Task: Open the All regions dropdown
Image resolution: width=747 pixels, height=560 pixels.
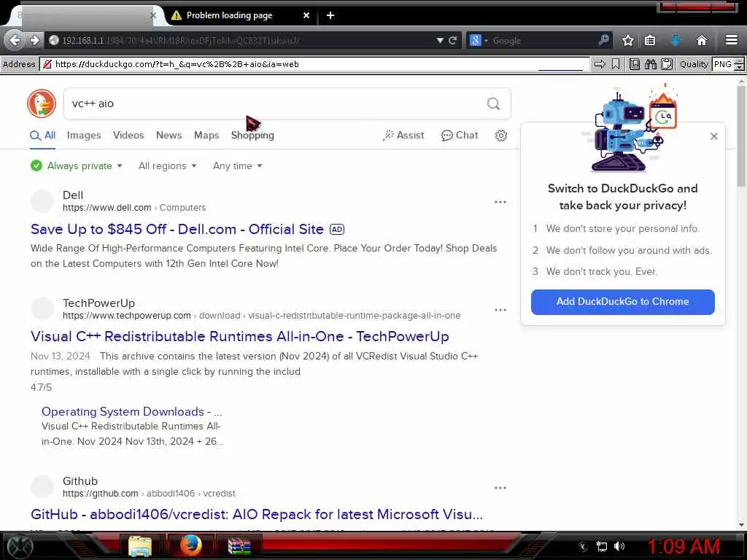Action: (167, 166)
